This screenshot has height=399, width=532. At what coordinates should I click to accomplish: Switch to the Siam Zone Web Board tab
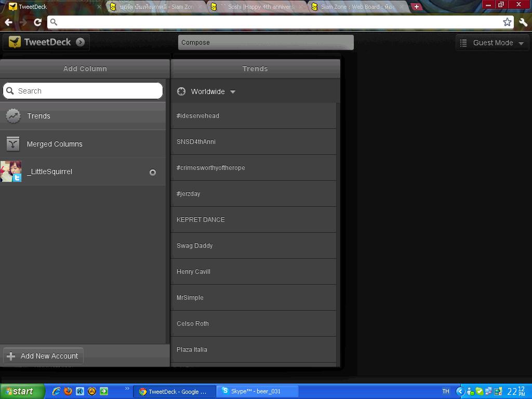pos(357,7)
